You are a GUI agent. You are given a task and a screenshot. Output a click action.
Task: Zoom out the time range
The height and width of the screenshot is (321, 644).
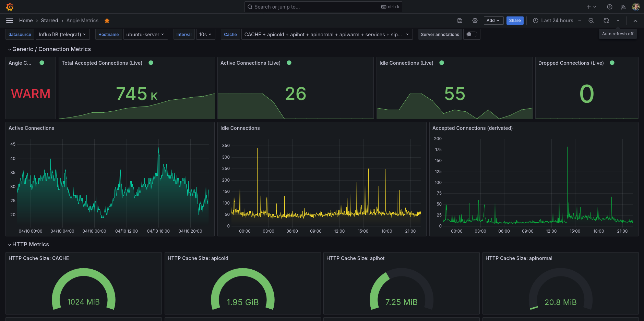591,21
